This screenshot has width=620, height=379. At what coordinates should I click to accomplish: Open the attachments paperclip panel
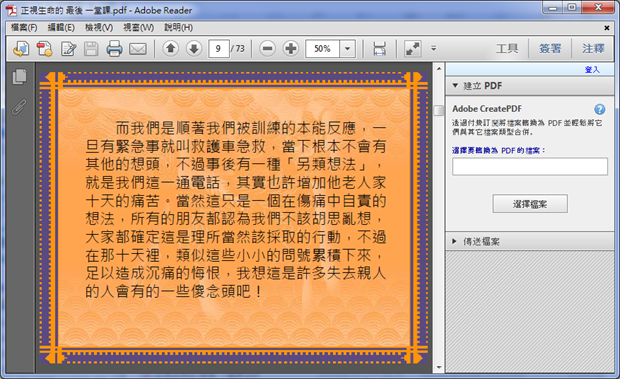(x=19, y=107)
